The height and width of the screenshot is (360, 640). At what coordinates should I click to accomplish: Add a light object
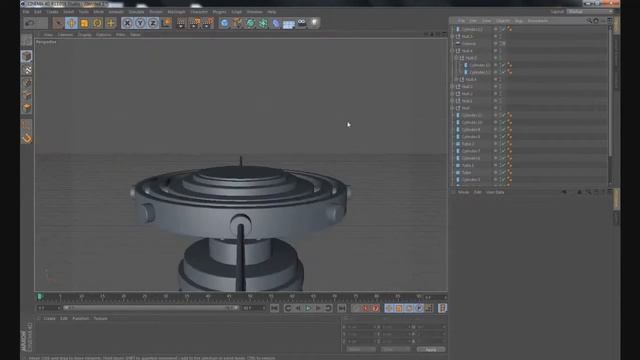[315, 23]
